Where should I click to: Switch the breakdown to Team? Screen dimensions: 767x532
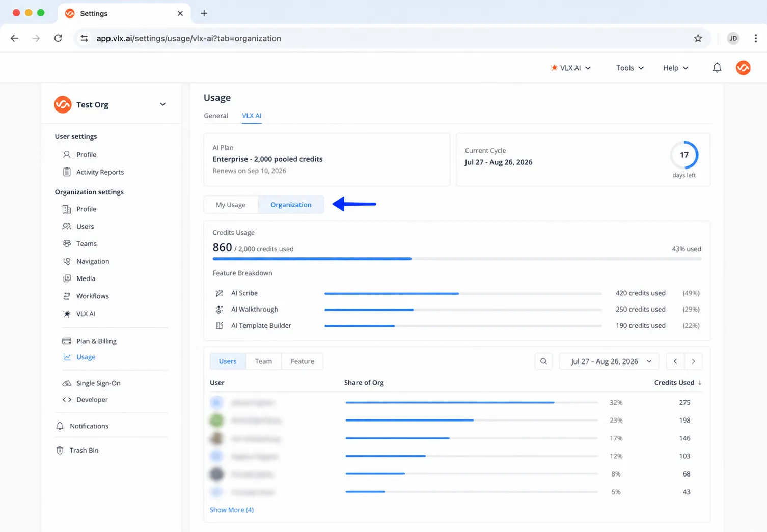[x=263, y=361]
